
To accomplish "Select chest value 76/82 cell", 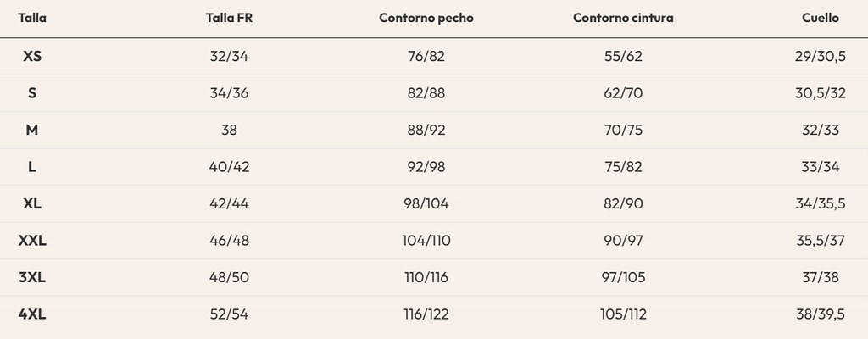I will click(426, 56).
